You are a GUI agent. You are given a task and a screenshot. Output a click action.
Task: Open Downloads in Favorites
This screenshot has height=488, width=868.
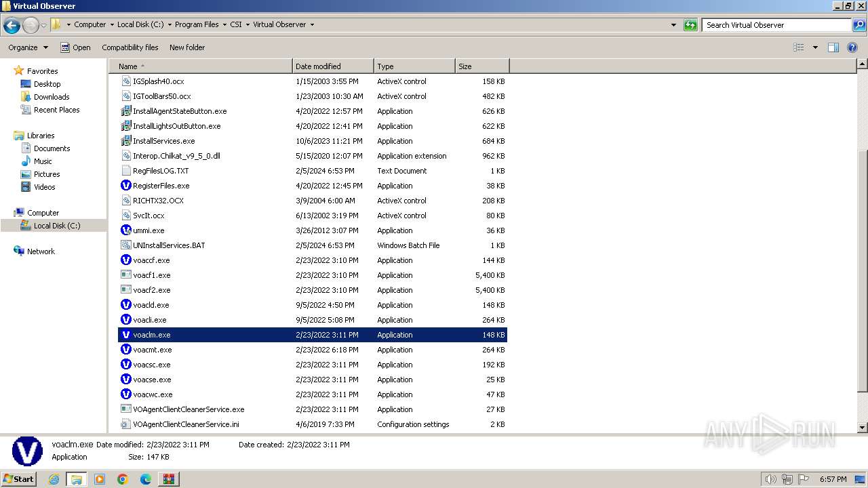click(x=52, y=97)
